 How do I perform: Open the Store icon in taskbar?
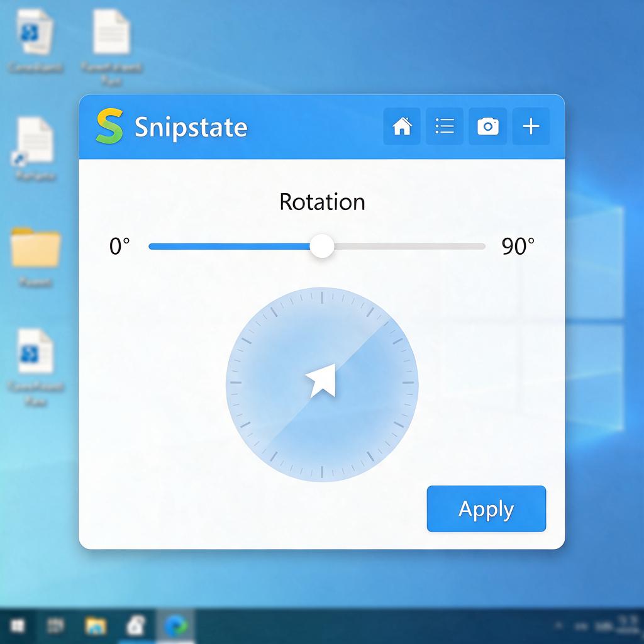136,626
